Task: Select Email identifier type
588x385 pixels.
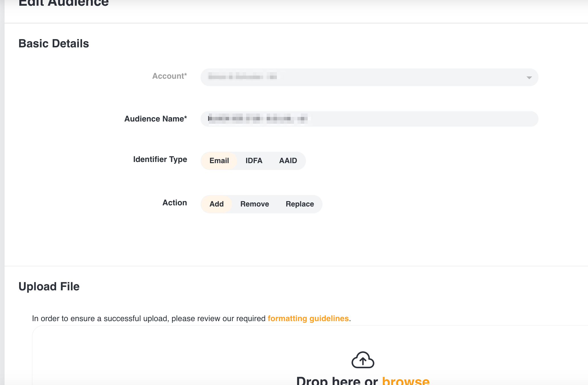Action: click(x=219, y=161)
